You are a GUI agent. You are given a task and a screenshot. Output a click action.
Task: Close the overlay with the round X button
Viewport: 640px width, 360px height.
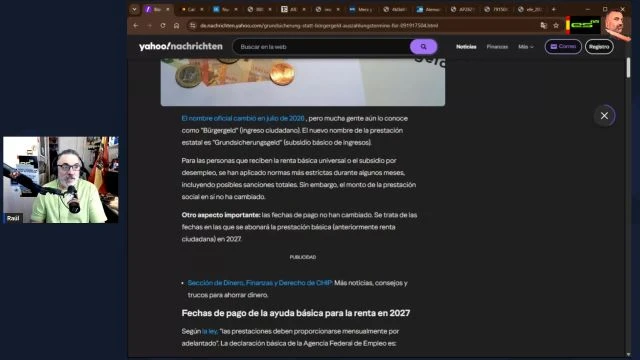(x=604, y=116)
